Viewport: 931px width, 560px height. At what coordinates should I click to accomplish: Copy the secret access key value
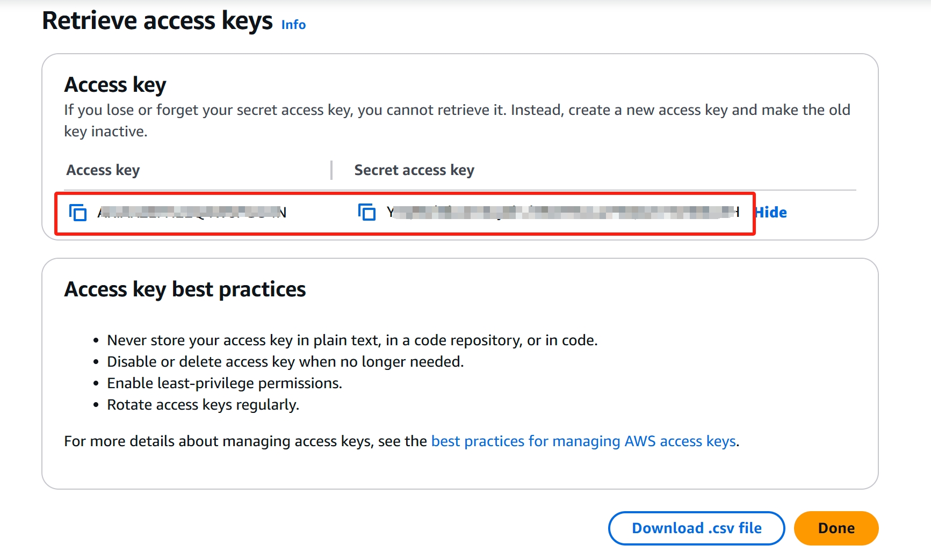coord(367,213)
